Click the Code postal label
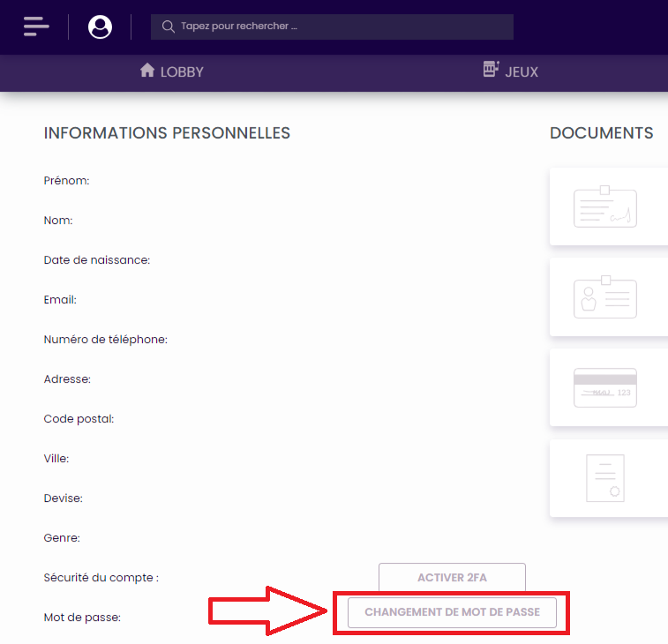Screen dimensions: 668x644 click(79, 419)
